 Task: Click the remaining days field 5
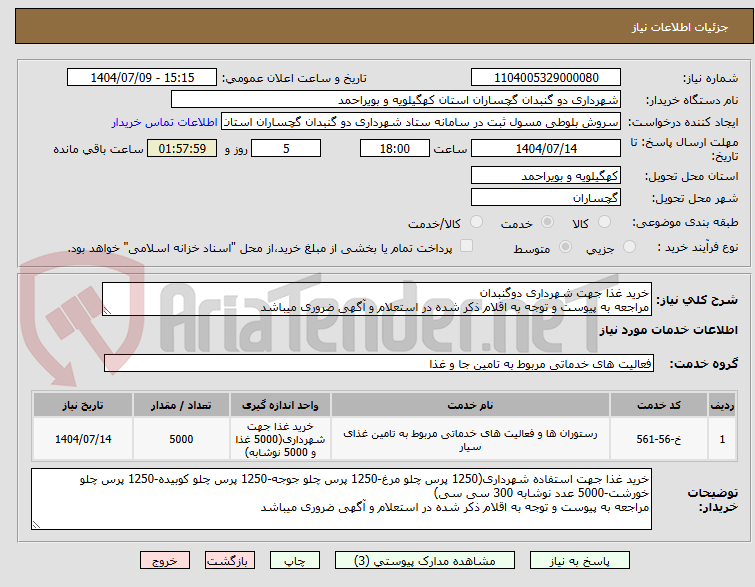286,148
